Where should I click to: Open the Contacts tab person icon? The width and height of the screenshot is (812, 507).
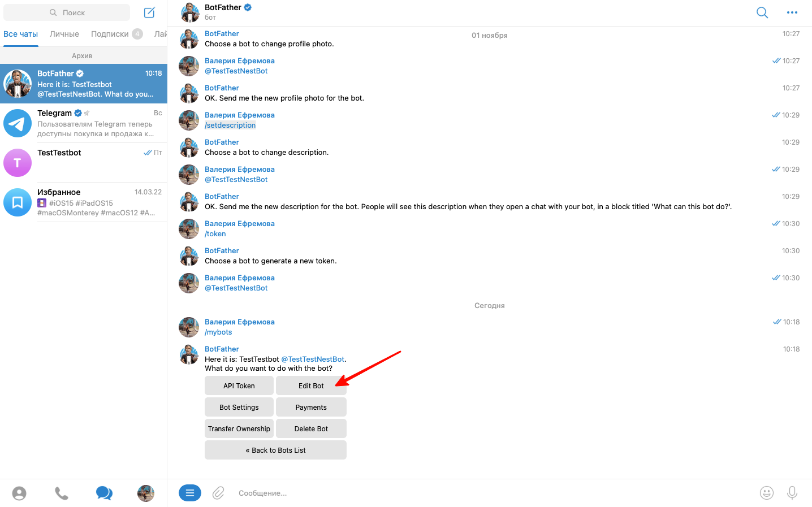coord(19,493)
